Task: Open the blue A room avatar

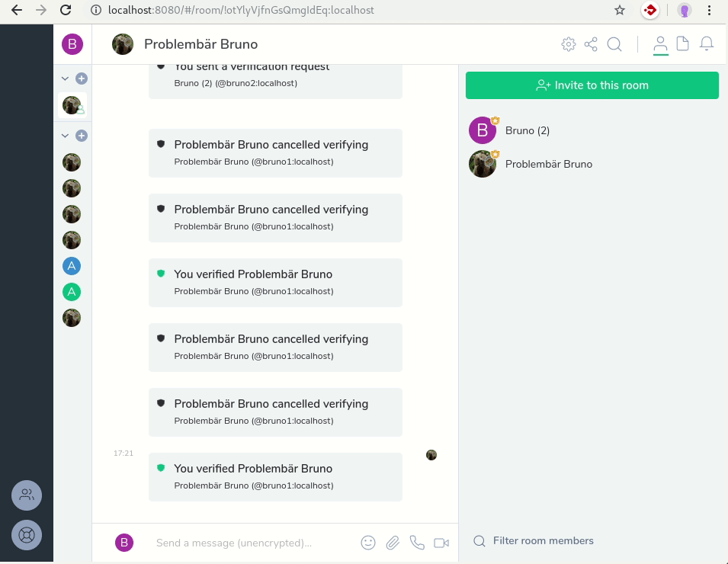Action: click(x=72, y=266)
